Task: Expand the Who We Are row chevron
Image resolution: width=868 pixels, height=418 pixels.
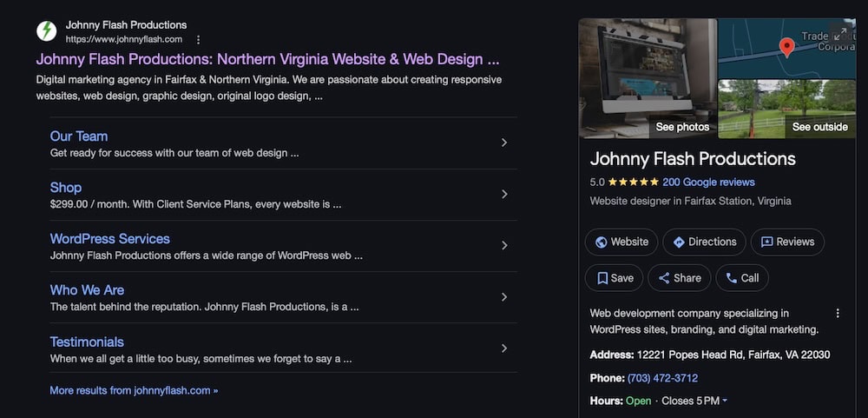Action: 504,296
